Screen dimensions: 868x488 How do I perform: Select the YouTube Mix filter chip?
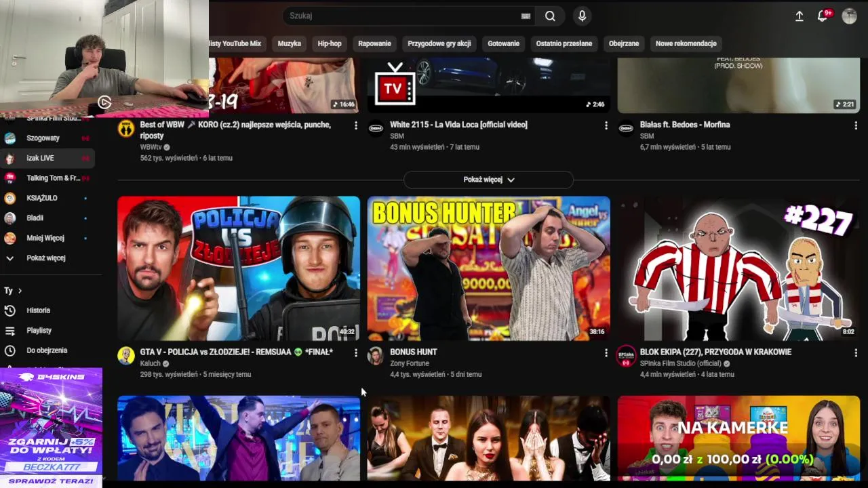coord(235,43)
